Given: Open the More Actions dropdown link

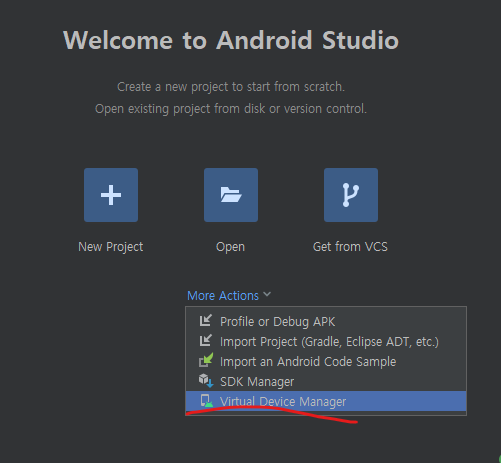Looking at the screenshot, I should pos(223,296).
